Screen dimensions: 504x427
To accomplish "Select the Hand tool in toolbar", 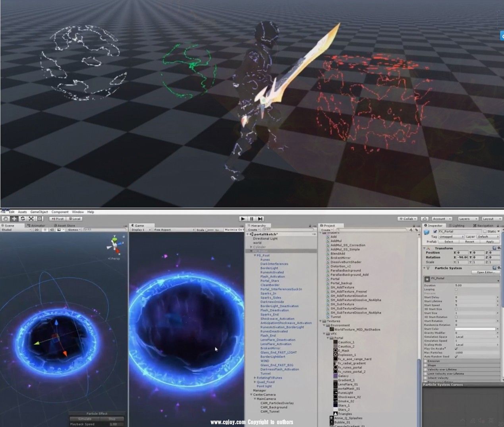I will pyautogui.click(x=6, y=218).
